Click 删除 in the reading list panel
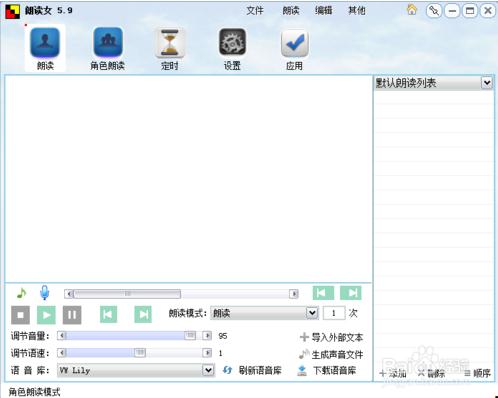 tap(432, 374)
